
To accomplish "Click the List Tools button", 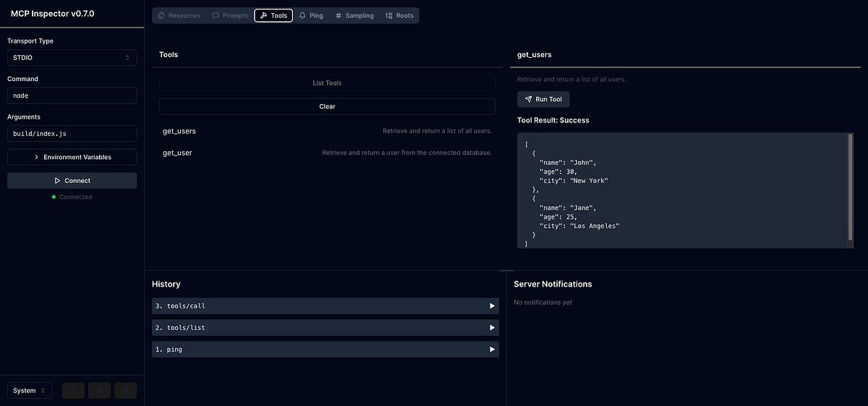I will click(x=327, y=83).
